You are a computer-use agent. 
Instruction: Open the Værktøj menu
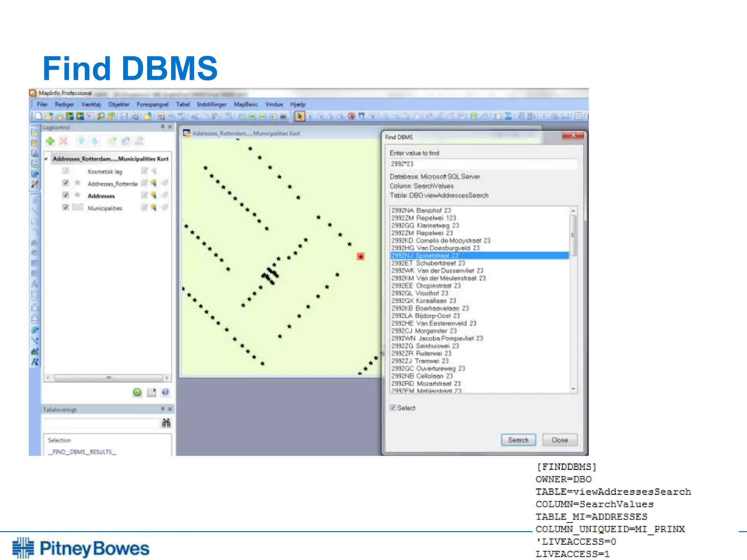(91, 104)
